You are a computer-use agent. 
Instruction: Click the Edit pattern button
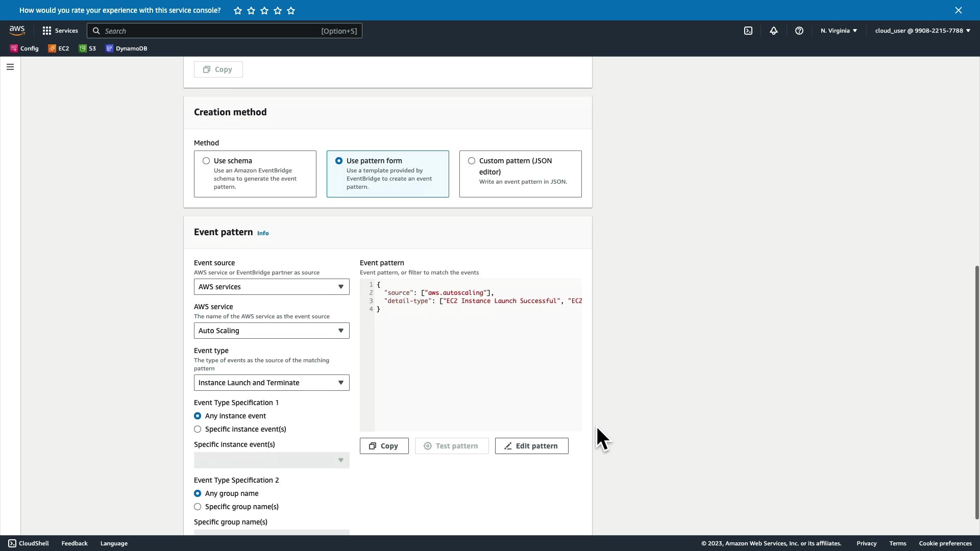[531, 446]
